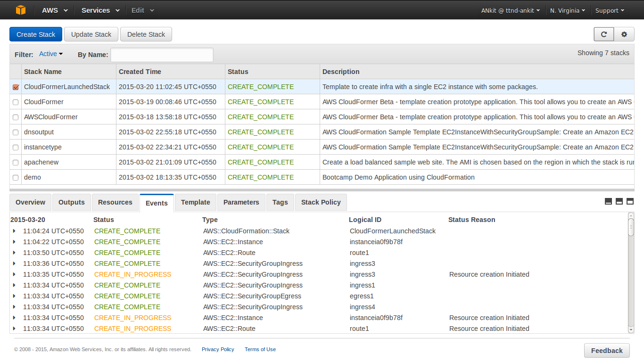Viewport: 644px width, 362px height.
Task: Click the Update Stack button
Action: (x=91, y=34)
